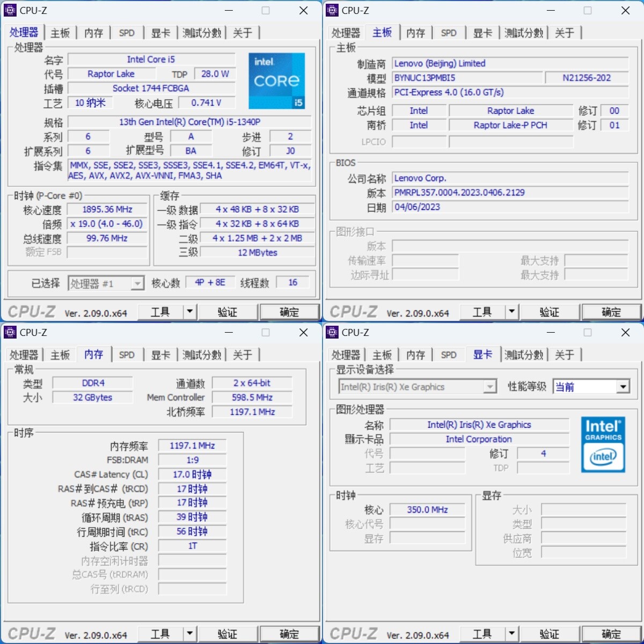The image size is (644, 644).
Task: Click the Intel Graphics logo image
Action: (603, 445)
